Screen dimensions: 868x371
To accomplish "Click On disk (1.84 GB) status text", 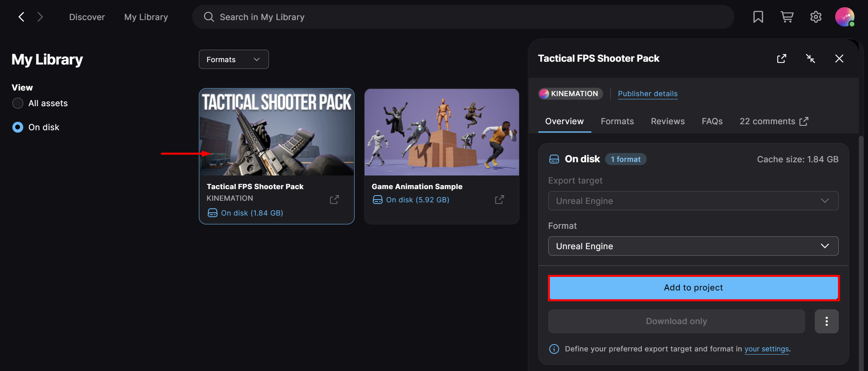I will click(x=252, y=213).
